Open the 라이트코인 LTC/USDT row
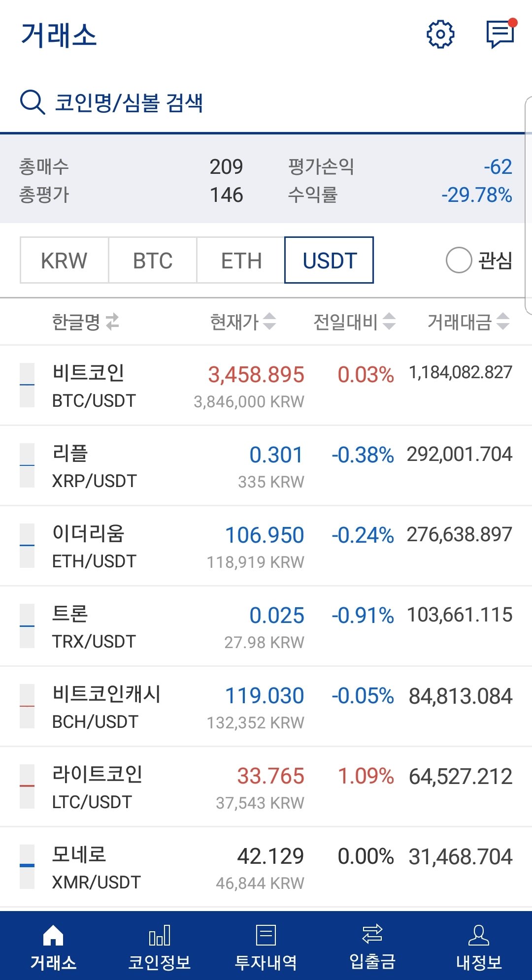Screen dimensions: 532x980 (x=266, y=787)
